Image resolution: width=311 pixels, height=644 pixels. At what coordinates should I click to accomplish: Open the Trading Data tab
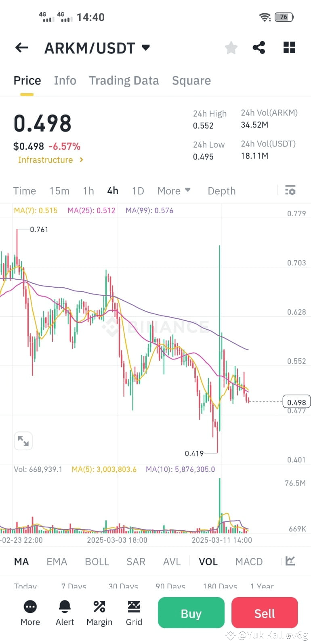[124, 80]
